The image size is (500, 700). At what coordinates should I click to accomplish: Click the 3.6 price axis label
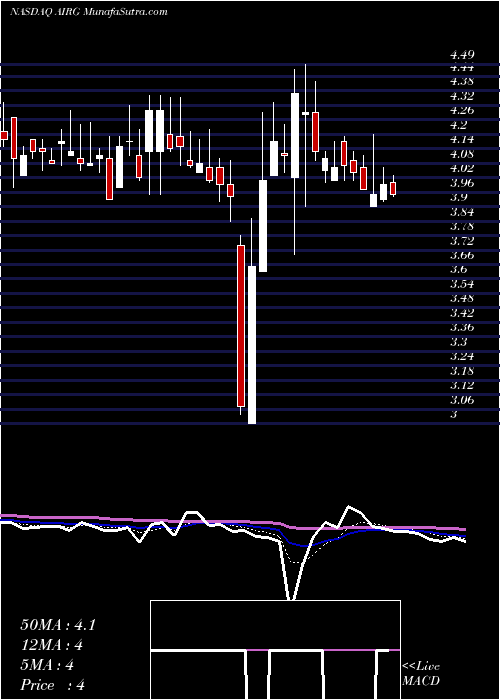click(x=459, y=270)
